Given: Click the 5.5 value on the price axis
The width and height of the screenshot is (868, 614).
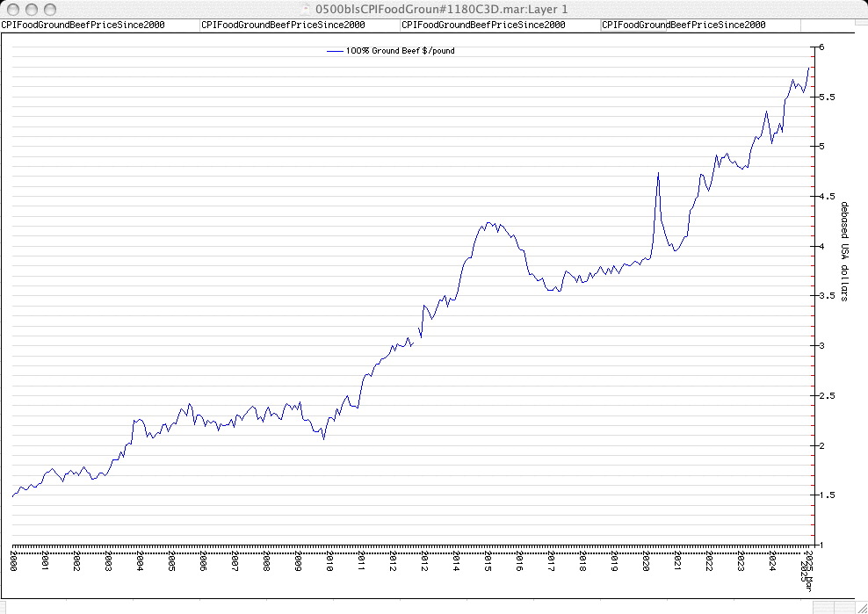Looking at the screenshot, I should pos(827,97).
